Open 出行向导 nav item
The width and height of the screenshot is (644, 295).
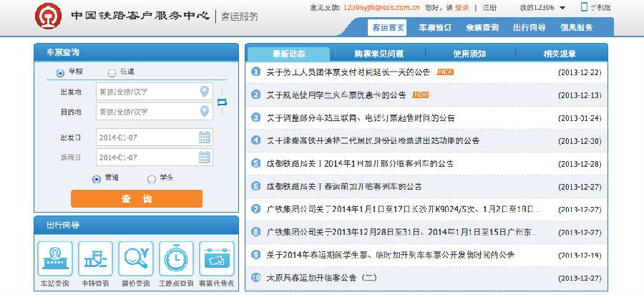tap(530, 27)
